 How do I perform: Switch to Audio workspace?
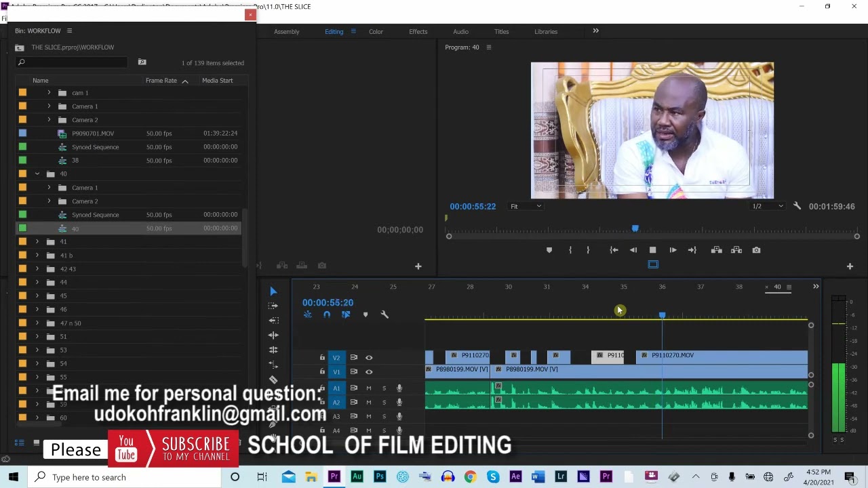pos(460,32)
